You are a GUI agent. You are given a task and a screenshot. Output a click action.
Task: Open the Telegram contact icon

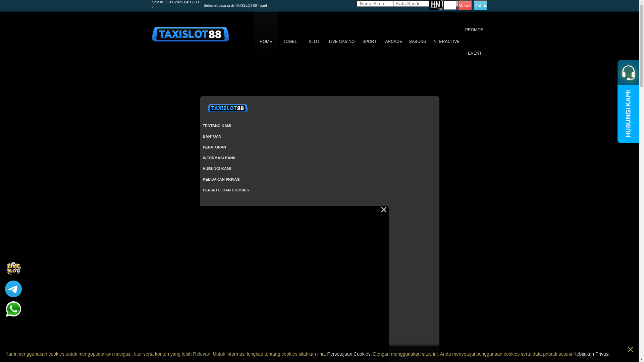pyautogui.click(x=13, y=289)
